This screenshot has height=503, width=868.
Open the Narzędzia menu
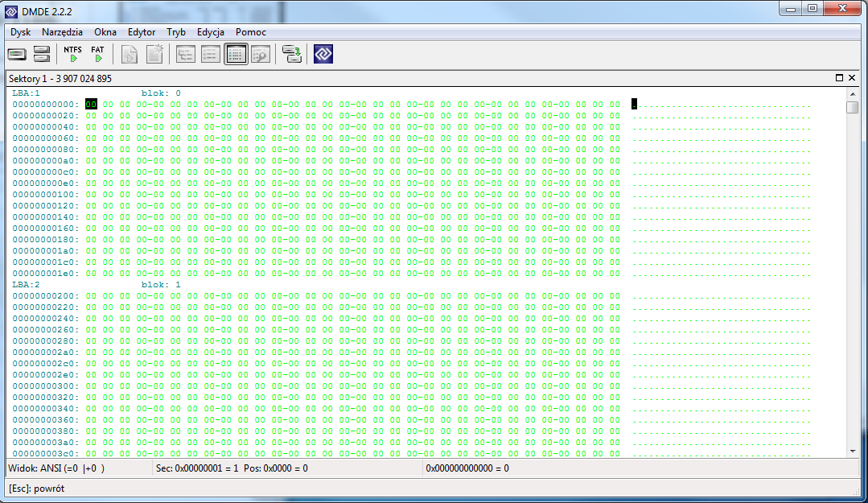(62, 32)
